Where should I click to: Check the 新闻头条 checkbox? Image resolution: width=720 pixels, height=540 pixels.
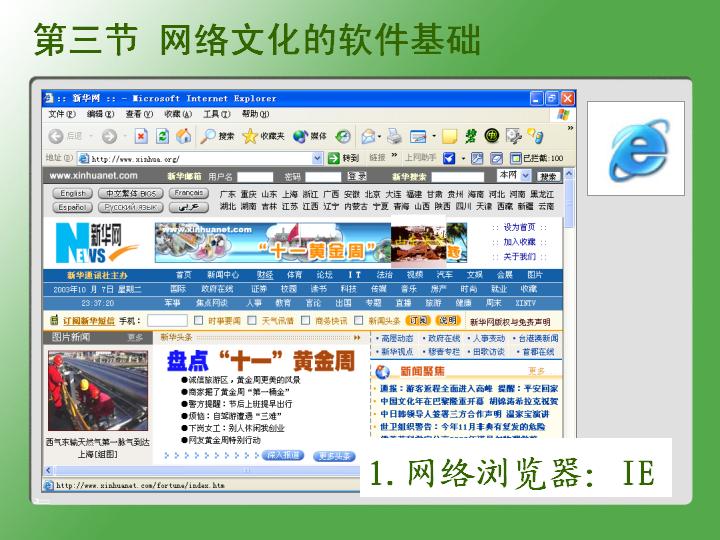[359, 320]
